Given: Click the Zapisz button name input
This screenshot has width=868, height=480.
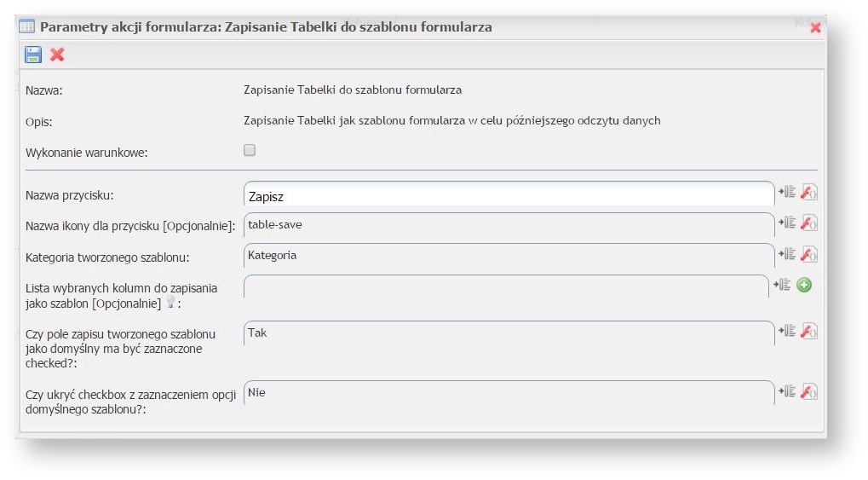Looking at the screenshot, I should pos(508,195).
